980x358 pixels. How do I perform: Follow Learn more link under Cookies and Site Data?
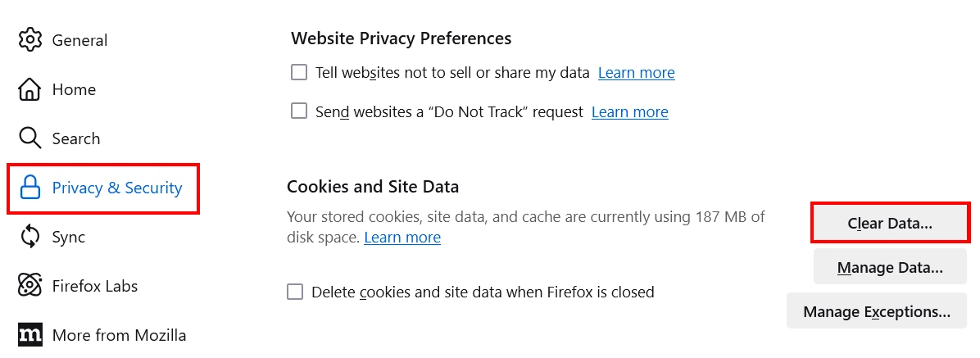pos(402,238)
